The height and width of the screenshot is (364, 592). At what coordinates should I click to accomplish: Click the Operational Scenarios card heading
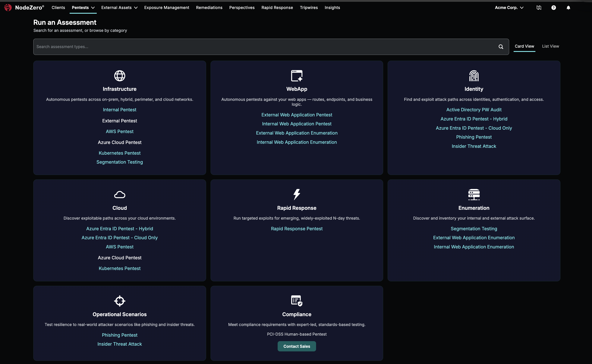point(120,314)
